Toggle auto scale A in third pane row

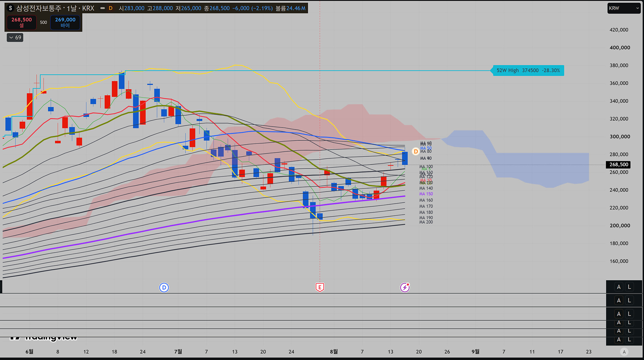click(619, 314)
